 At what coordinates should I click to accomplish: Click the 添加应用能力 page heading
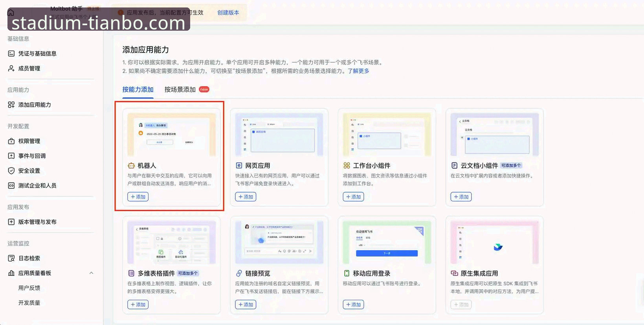coord(146,50)
